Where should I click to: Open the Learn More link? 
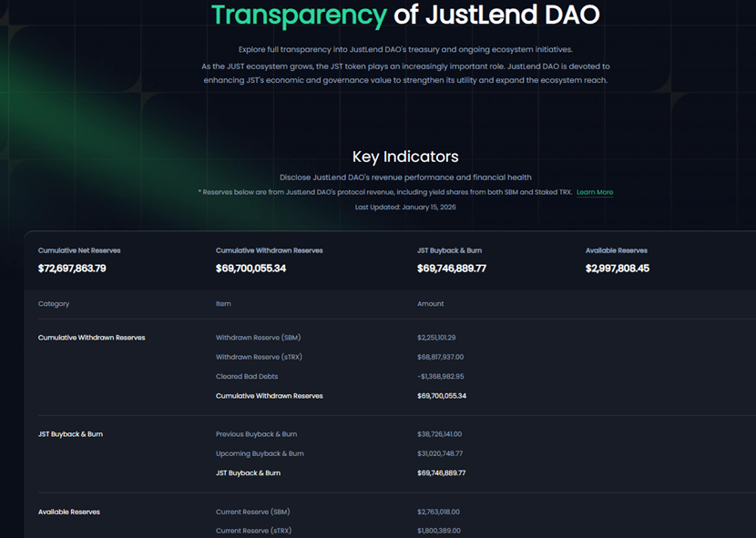[595, 192]
